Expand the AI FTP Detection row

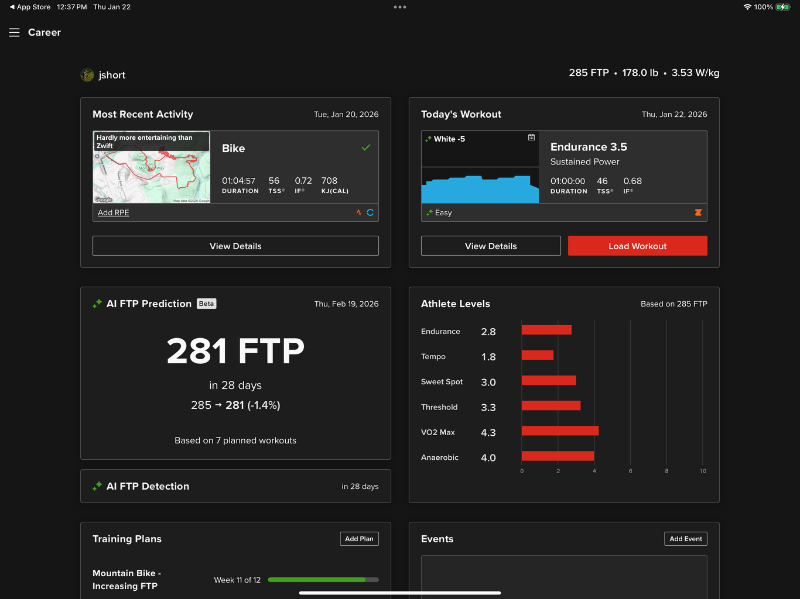(x=235, y=486)
